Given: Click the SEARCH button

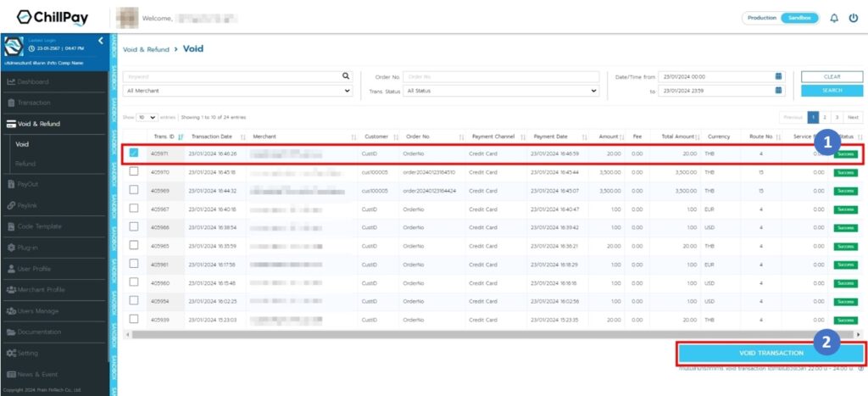Looking at the screenshot, I should pyautogui.click(x=832, y=90).
